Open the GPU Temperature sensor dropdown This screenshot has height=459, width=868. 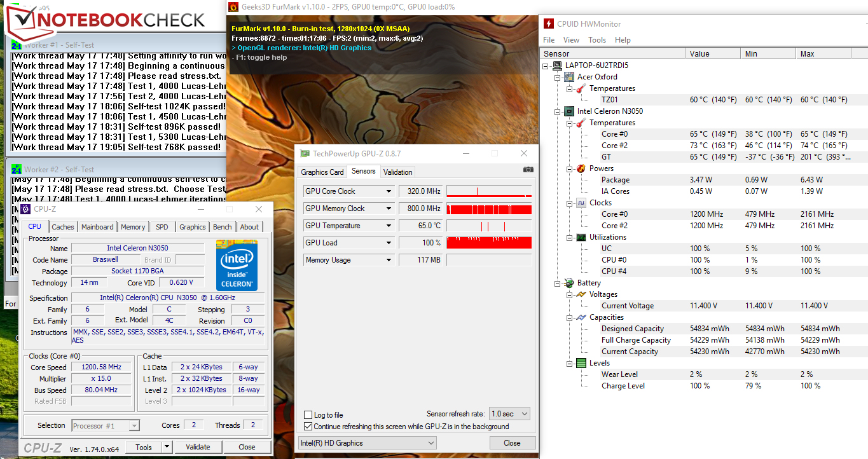click(389, 226)
